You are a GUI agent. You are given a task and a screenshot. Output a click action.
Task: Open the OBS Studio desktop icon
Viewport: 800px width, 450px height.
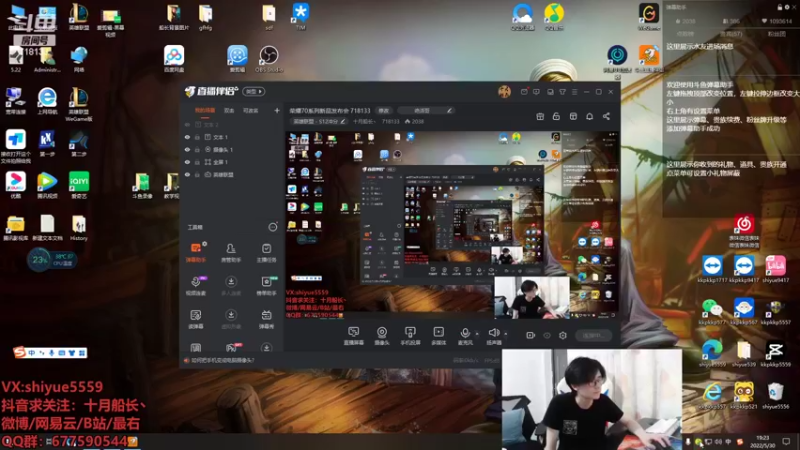coord(268,59)
